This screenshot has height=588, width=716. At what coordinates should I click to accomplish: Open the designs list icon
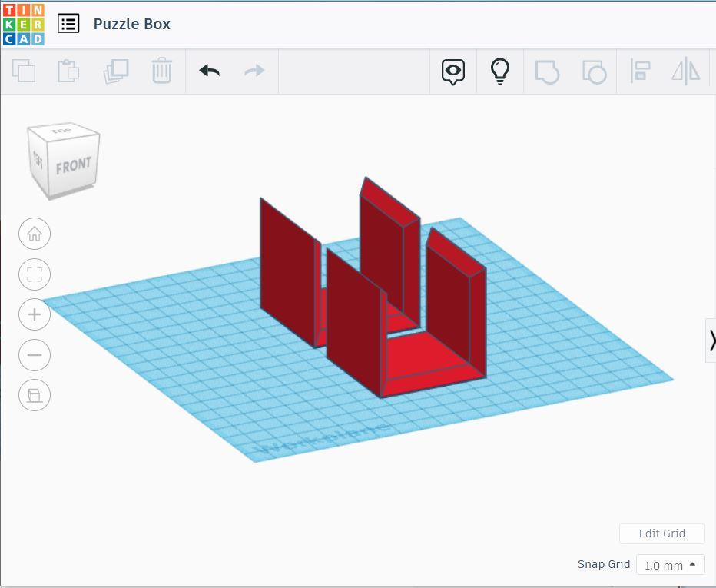point(68,24)
